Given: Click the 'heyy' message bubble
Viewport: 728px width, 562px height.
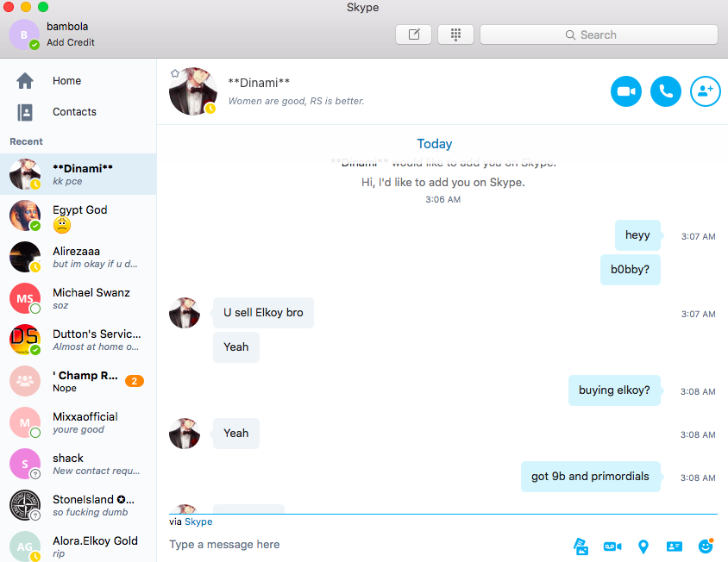Looking at the screenshot, I should pyautogui.click(x=637, y=235).
